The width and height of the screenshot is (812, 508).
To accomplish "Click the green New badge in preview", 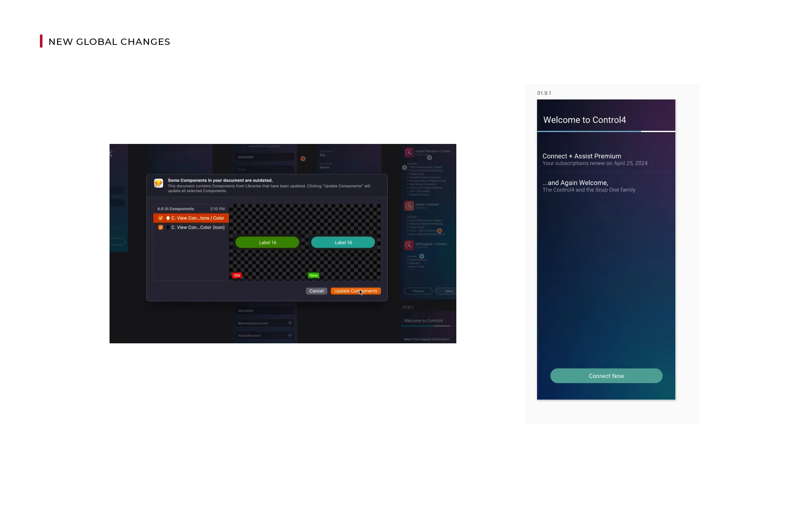I will point(313,276).
